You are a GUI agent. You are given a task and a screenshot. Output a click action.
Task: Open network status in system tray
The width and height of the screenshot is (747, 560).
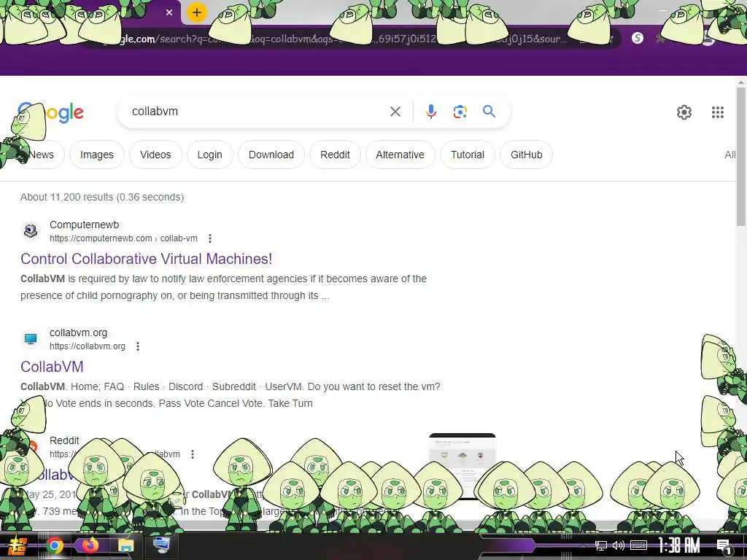click(601, 545)
